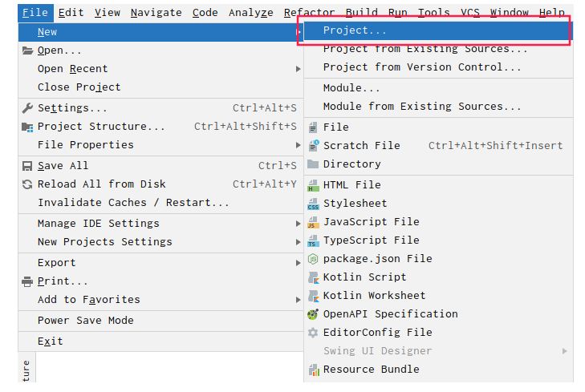Click the Kotlin Script icon
The height and width of the screenshot is (392, 585).
tap(314, 277)
